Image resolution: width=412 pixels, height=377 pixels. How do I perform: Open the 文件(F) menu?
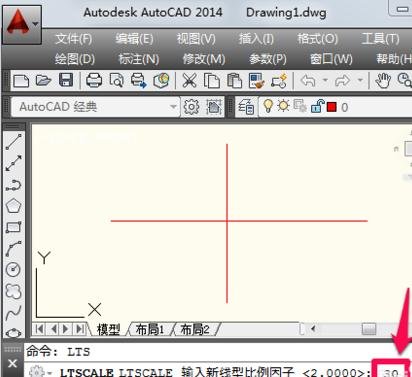coord(74,39)
